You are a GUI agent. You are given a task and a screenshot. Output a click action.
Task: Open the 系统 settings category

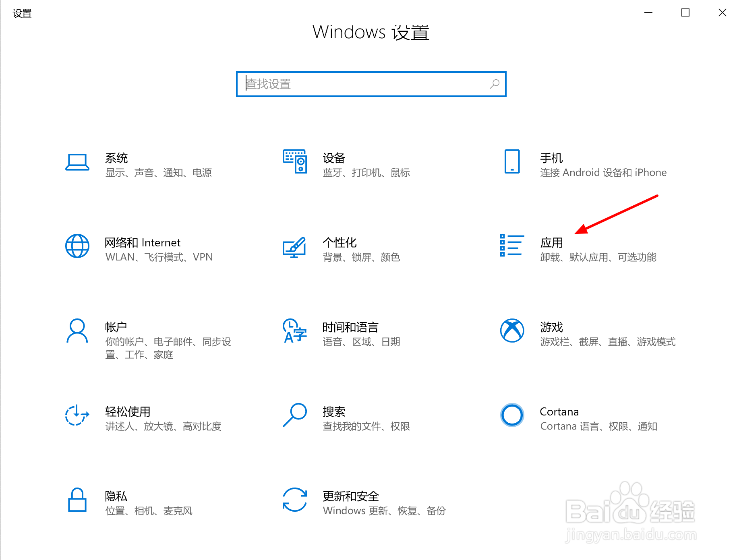[x=116, y=158]
